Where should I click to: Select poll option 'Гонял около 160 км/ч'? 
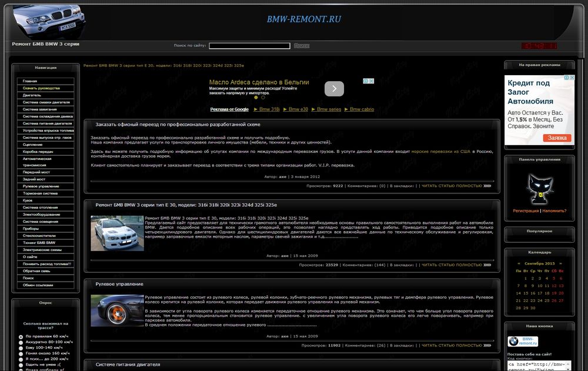[x=21, y=354]
